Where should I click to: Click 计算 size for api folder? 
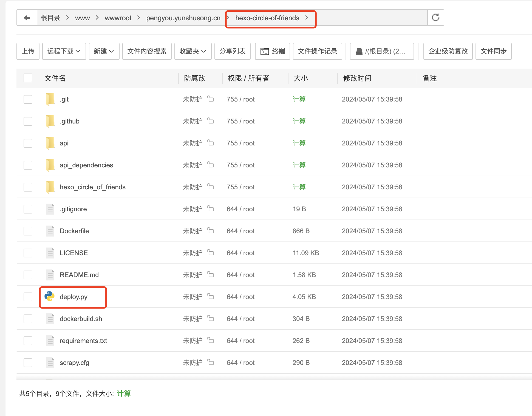299,143
